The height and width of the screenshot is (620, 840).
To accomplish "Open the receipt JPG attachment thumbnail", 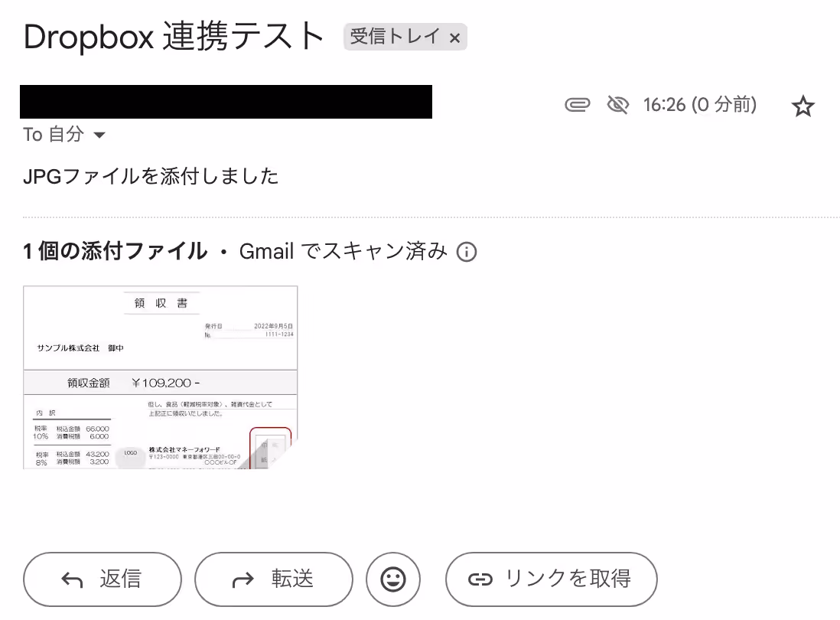I will pos(160,377).
